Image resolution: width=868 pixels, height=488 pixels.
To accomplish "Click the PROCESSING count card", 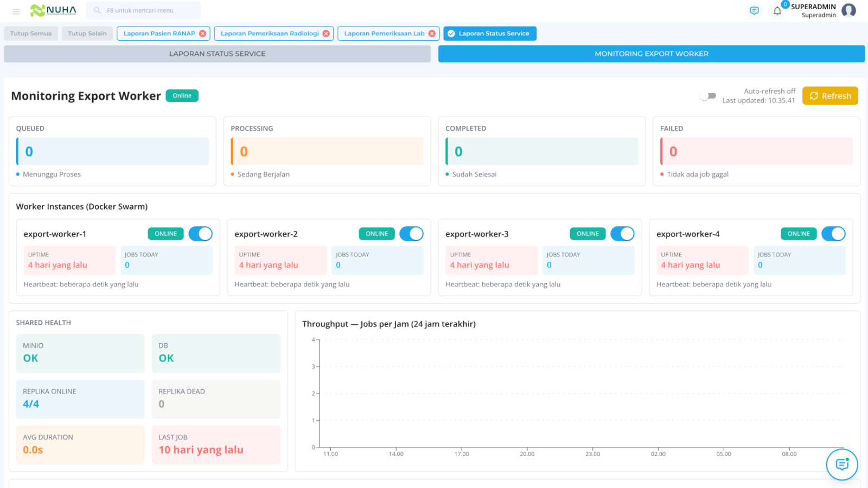I will click(327, 151).
